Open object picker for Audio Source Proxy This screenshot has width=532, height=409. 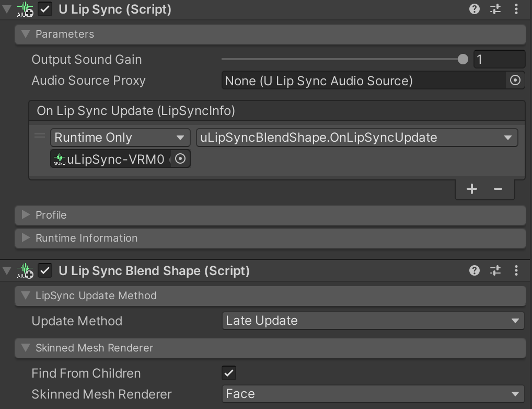[515, 81]
